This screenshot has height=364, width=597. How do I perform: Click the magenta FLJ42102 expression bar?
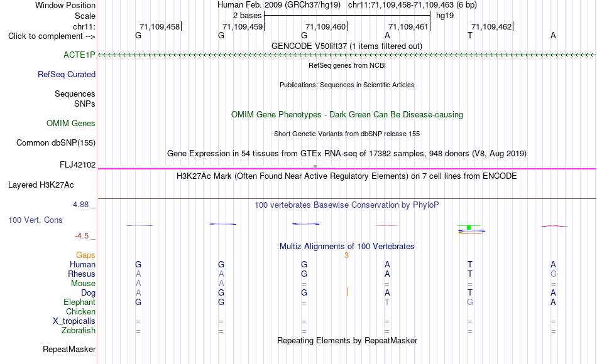[347, 168]
